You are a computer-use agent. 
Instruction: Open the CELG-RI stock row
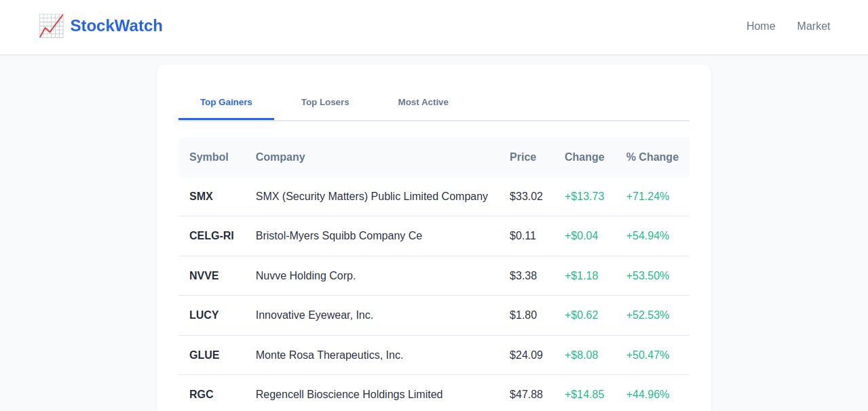[x=211, y=235]
